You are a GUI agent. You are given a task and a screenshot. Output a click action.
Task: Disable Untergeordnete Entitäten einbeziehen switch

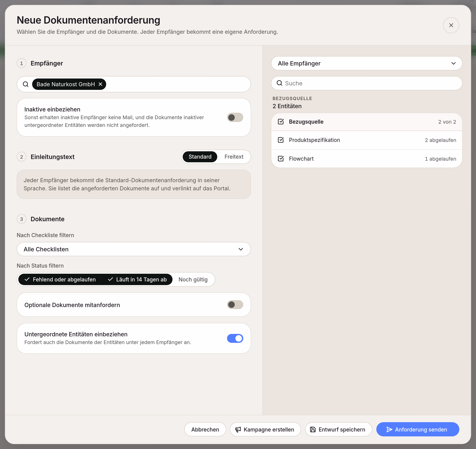click(235, 338)
